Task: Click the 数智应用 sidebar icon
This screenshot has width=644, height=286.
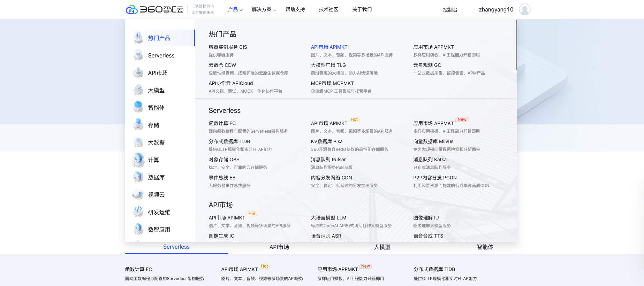Action: coord(138,229)
